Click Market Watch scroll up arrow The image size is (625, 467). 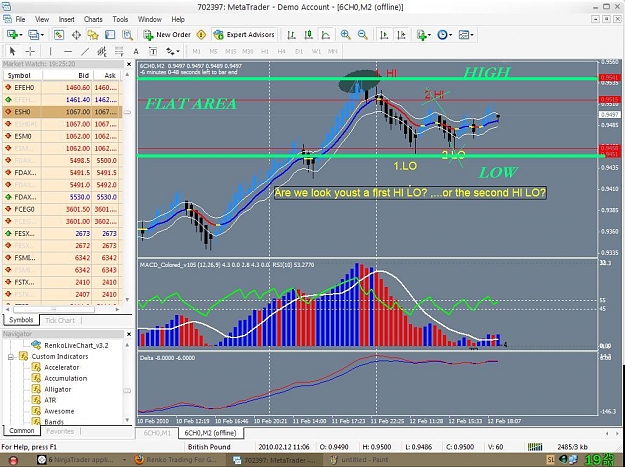coord(127,75)
